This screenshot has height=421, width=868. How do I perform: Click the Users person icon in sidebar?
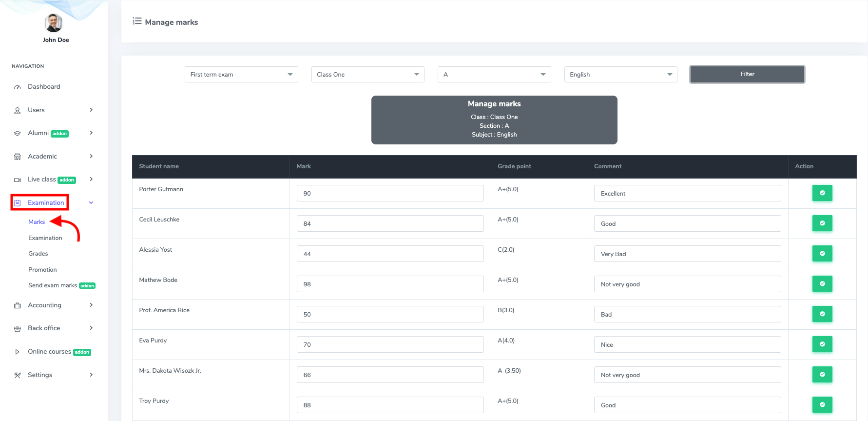click(x=18, y=110)
